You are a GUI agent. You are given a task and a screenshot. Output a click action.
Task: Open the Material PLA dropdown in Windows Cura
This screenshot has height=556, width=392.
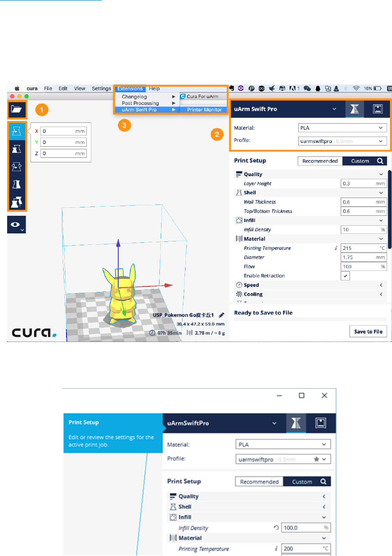tap(283, 445)
